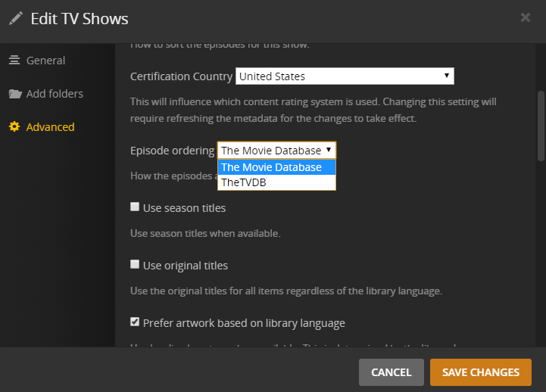Click the pencil edit icon in header
Image resolution: width=546 pixels, height=392 pixels.
16,18
